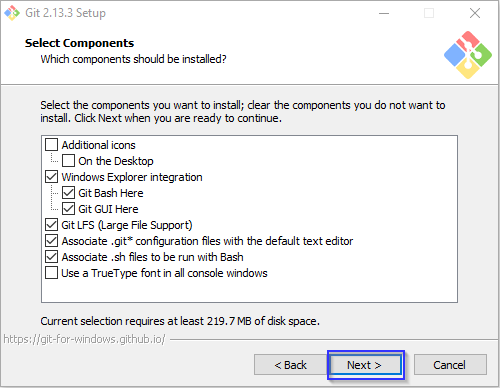Check the On the Desktop option
Screen dimensions: 500x388
pyautogui.click(x=68, y=161)
